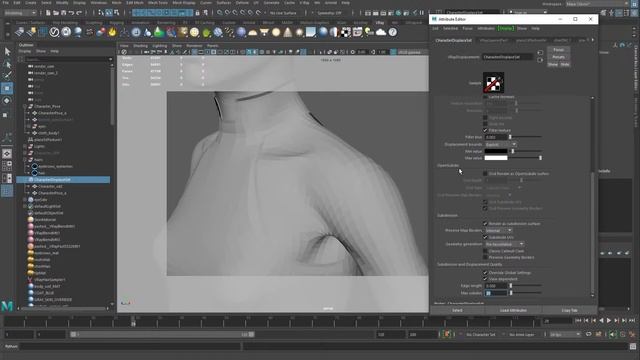Click the displacement sample swatch thumbnail
Screen dimensions: 640x360
tap(493, 82)
